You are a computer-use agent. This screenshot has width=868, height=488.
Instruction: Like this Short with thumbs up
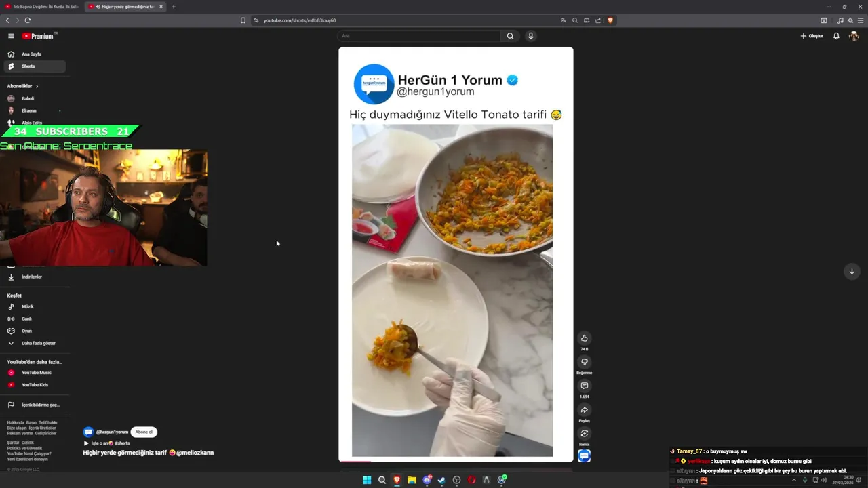coord(585,338)
